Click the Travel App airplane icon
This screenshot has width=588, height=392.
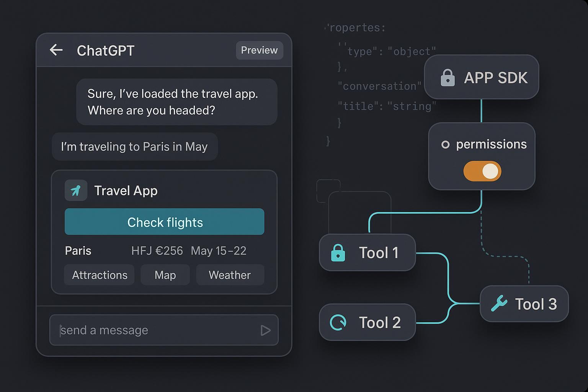coord(76,190)
